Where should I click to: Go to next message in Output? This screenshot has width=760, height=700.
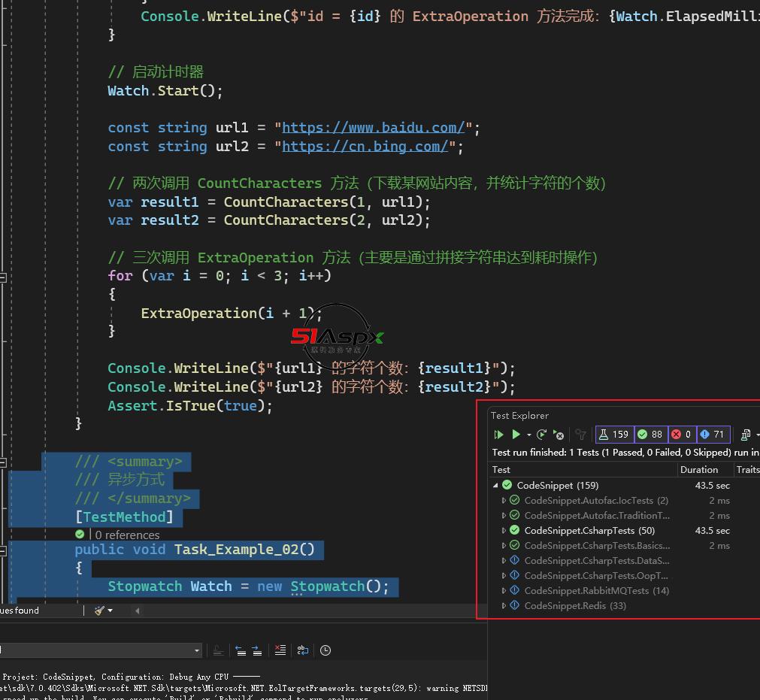point(257,650)
